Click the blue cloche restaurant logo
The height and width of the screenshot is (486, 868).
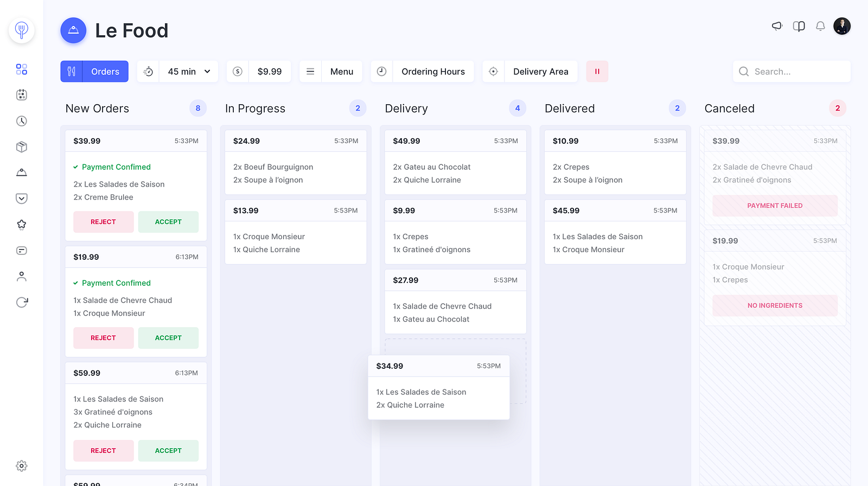click(73, 30)
